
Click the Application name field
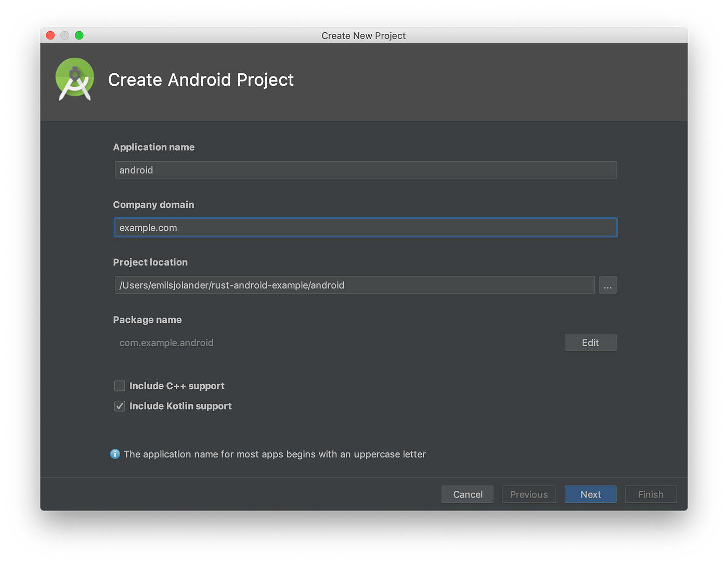click(366, 170)
